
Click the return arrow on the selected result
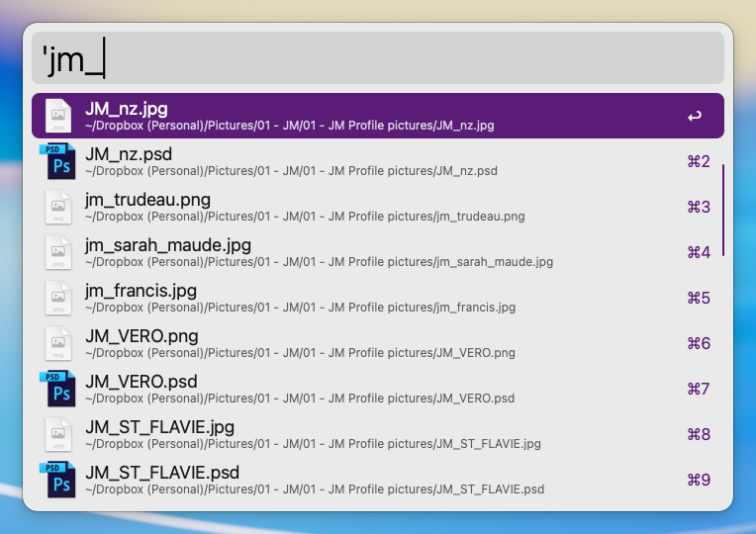(695, 117)
